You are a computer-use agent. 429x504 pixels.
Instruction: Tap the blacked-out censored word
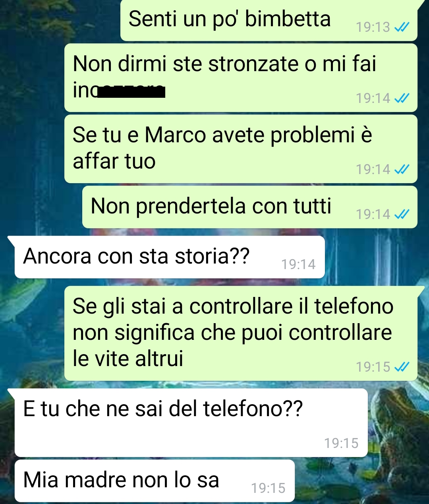(131, 92)
